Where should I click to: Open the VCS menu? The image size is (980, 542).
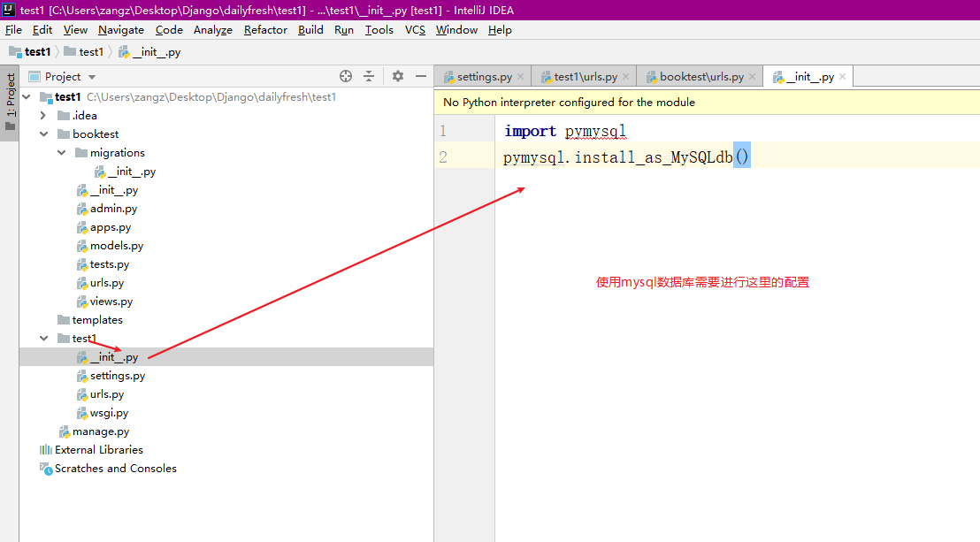415,30
